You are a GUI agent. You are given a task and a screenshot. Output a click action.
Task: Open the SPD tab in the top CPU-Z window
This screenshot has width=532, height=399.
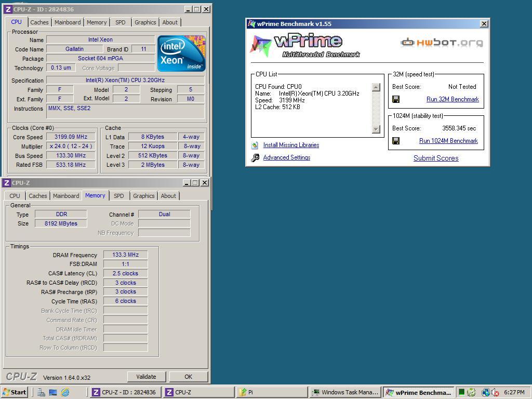tap(120, 22)
